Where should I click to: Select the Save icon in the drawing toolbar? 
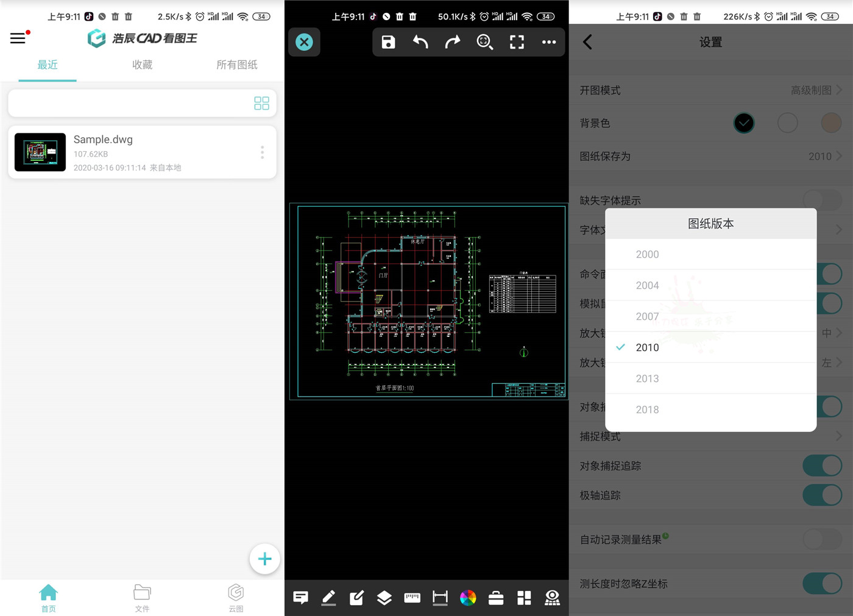pos(388,42)
